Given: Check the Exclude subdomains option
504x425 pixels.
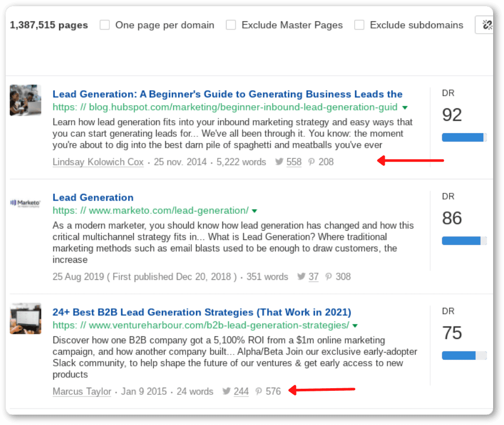Looking at the screenshot, I should click(359, 25).
